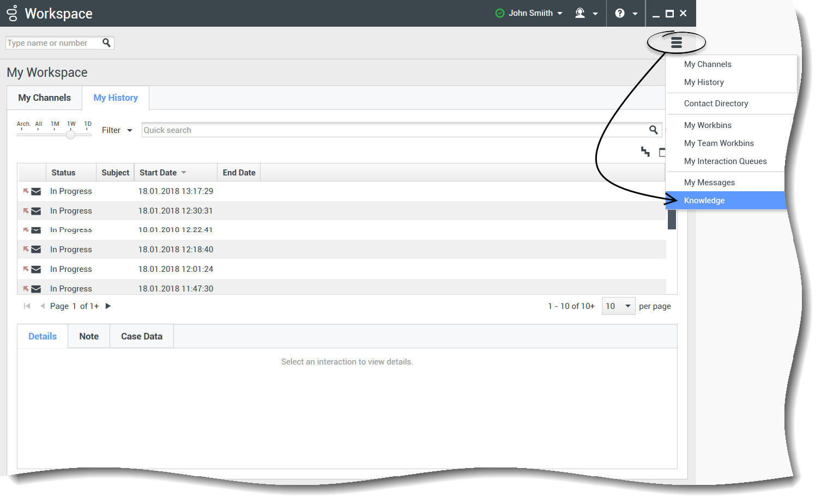
Task: Click the history list scrollbar thumb
Action: [672, 219]
